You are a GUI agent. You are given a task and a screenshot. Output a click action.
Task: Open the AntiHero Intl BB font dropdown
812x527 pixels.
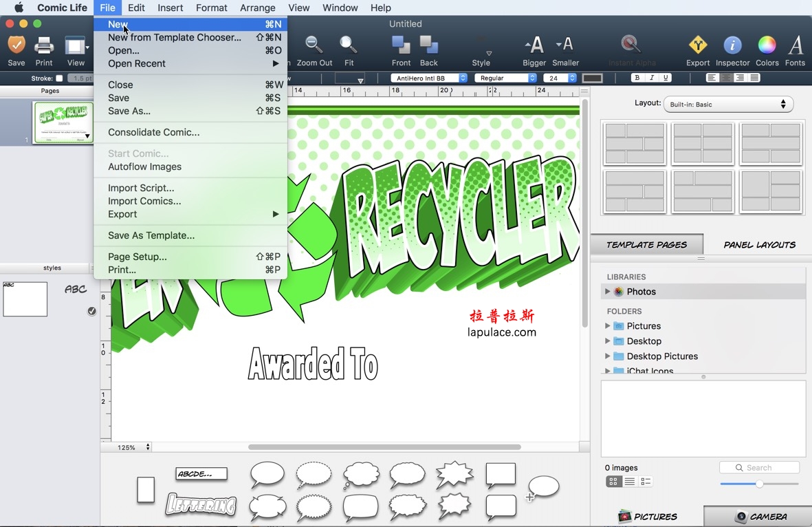pyautogui.click(x=429, y=78)
